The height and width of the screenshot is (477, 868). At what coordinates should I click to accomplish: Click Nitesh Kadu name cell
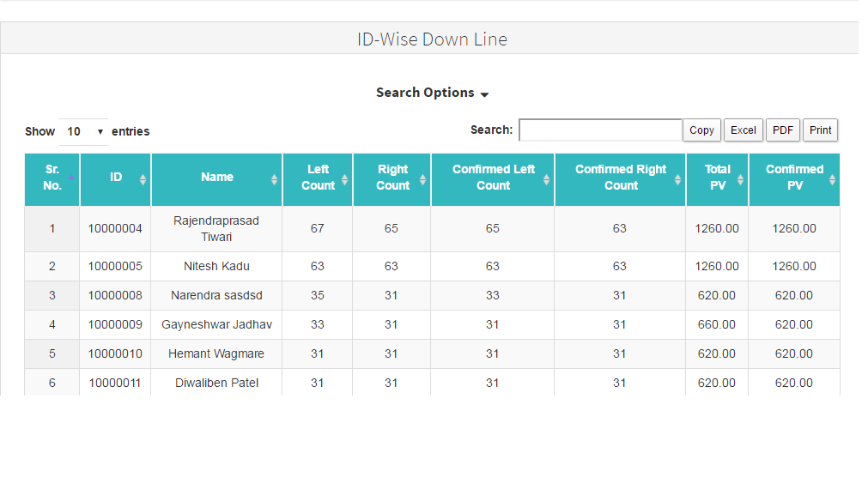click(x=216, y=266)
